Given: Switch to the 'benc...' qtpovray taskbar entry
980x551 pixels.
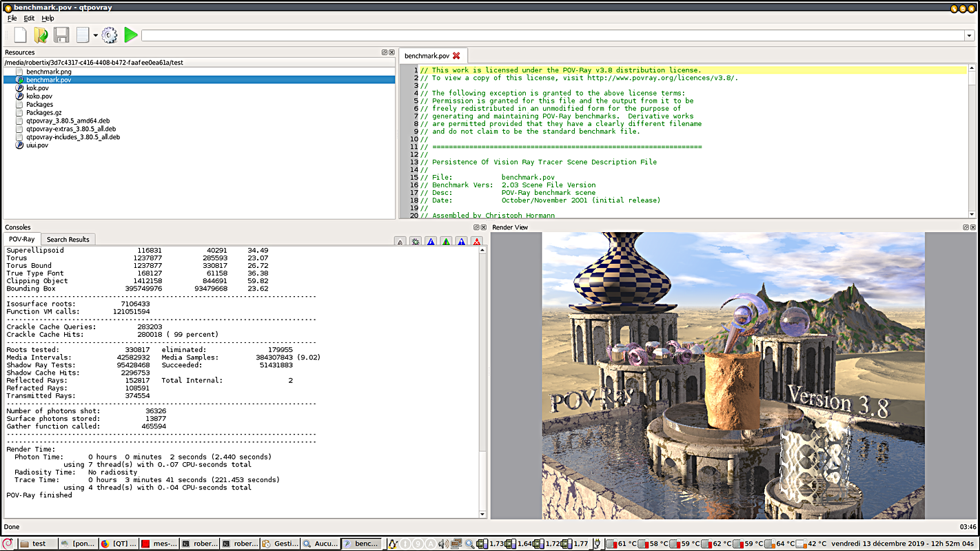Looking at the screenshot, I should coord(363,543).
